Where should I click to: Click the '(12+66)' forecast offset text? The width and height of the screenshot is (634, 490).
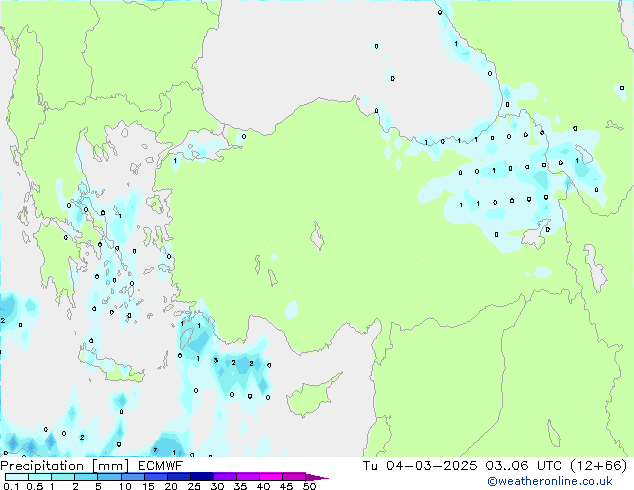[x=598, y=466]
